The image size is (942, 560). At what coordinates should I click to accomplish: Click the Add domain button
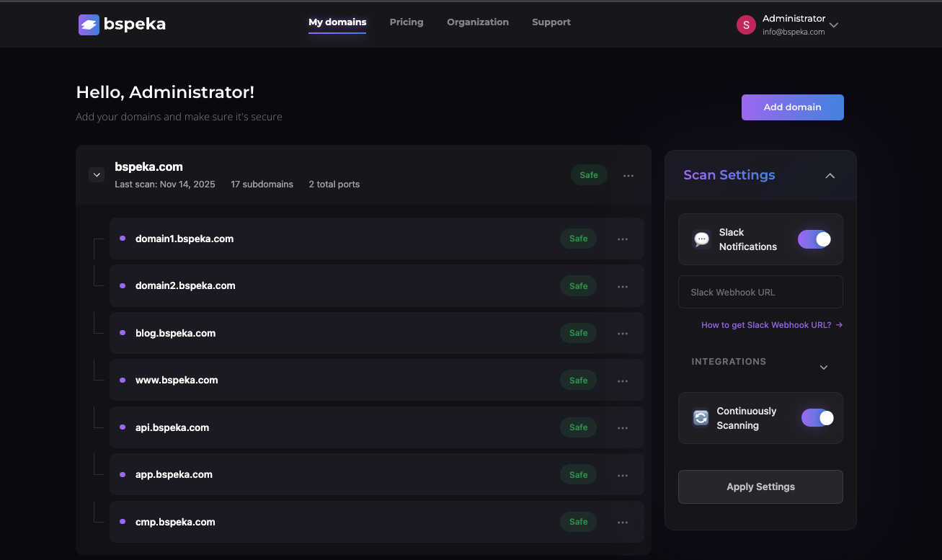(x=792, y=107)
